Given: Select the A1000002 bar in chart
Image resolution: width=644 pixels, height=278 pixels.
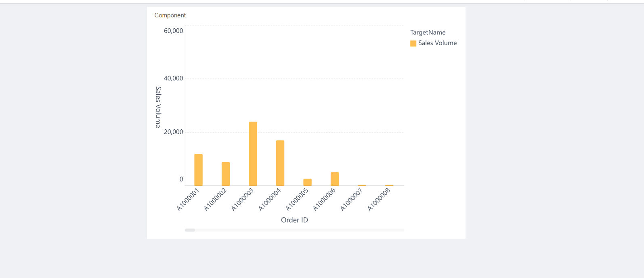Looking at the screenshot, I should [226, 174].
